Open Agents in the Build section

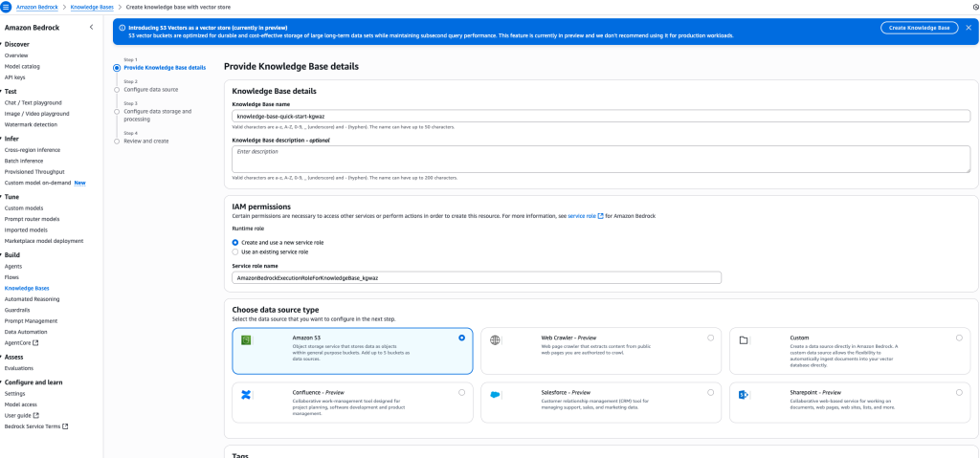pyautogui.click(x=13, y=266)
